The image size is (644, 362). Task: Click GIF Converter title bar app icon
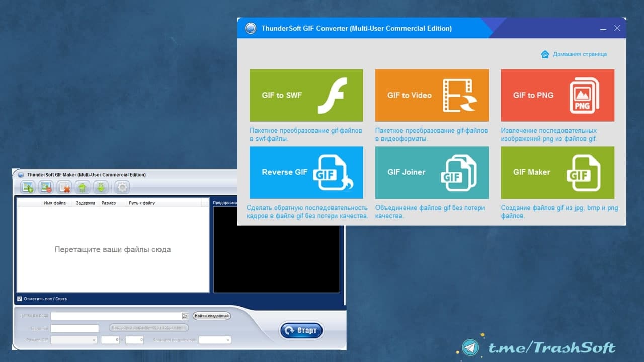pos(251,28)
